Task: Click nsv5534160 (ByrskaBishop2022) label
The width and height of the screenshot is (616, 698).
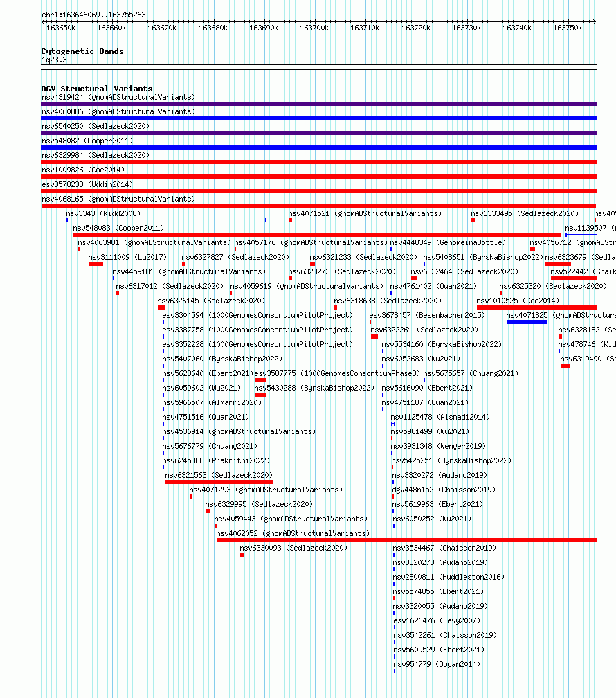Action: tap(442, 344)
